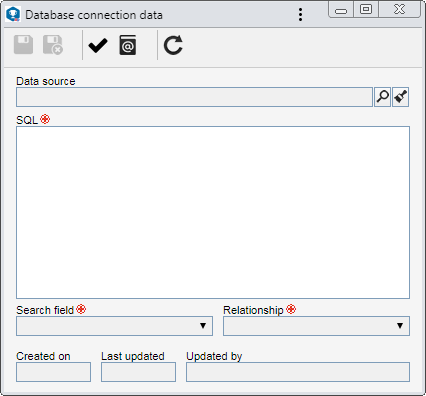426x396 pixels.
Task: Expand the Search field dropdown
Action: (114, 326)
